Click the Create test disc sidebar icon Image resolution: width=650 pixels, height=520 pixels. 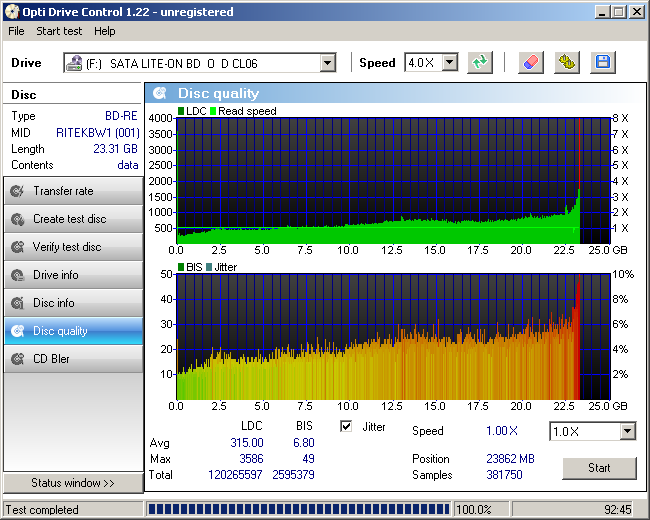coord(17,219)
